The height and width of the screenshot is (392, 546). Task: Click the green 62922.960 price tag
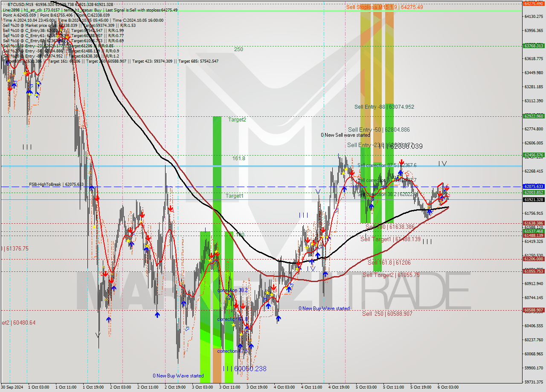pos(534,116)
